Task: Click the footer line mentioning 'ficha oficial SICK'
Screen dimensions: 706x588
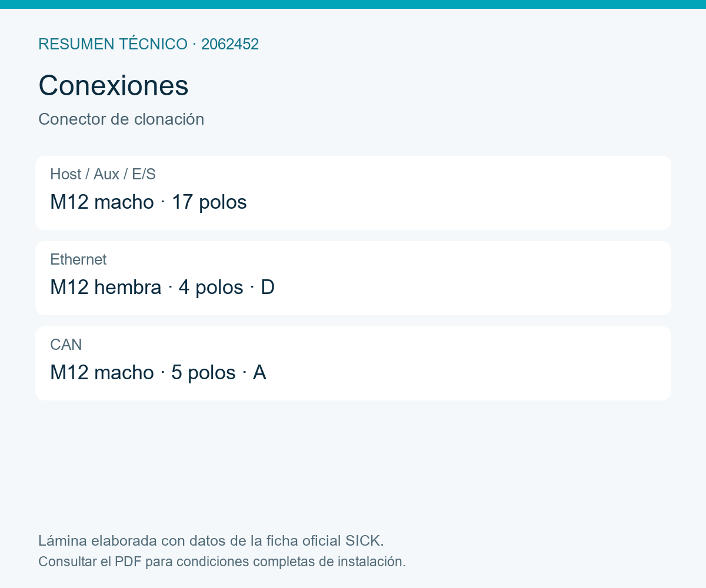Action: click(211, 540)
